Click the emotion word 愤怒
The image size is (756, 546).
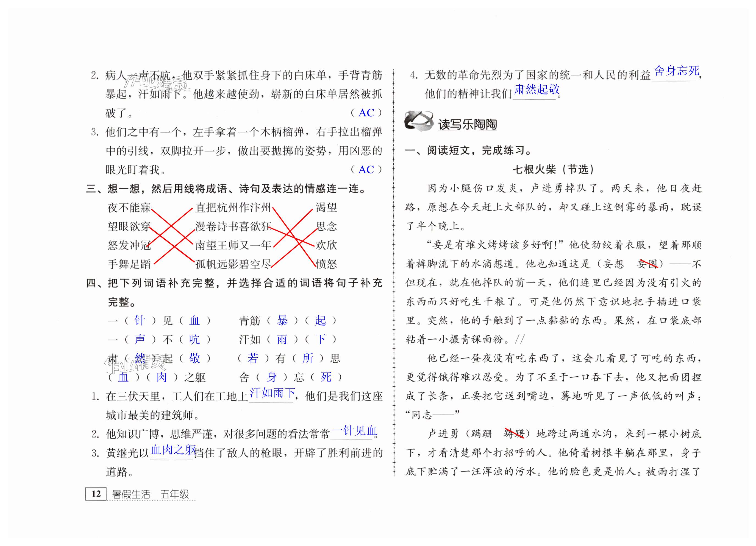click(326, 264)
